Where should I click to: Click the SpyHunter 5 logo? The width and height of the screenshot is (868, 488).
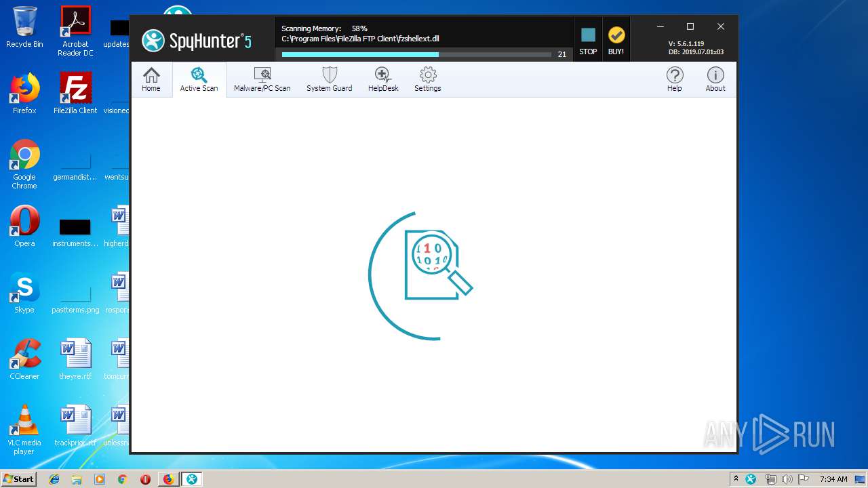[197, 41]
